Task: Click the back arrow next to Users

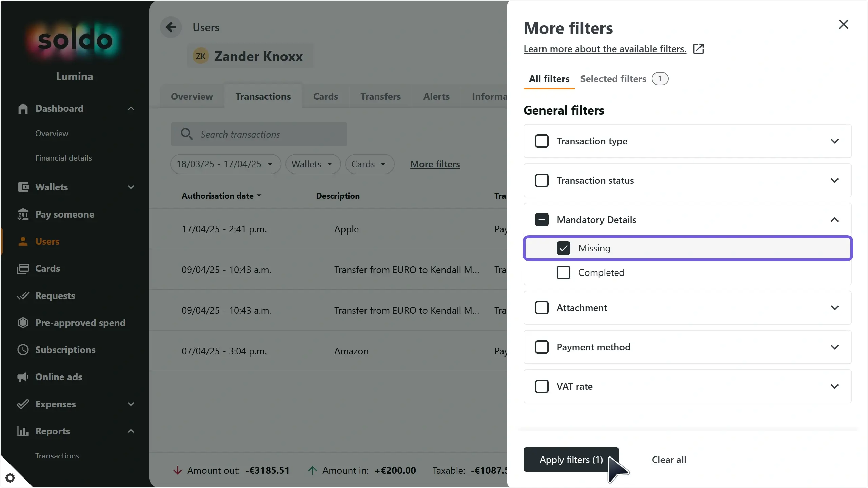Action: point(171,27)
